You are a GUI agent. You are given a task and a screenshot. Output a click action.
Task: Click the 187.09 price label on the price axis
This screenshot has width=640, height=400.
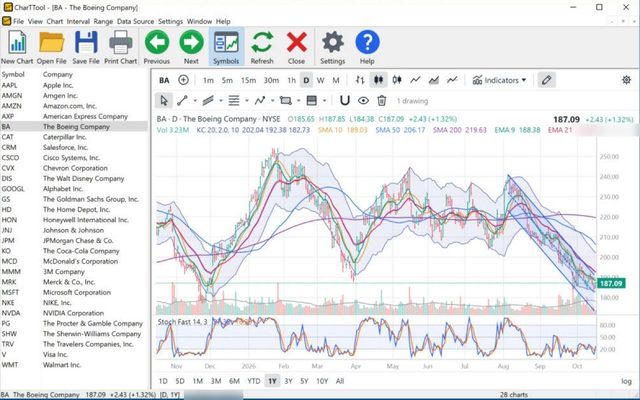[x=611, y=283]
